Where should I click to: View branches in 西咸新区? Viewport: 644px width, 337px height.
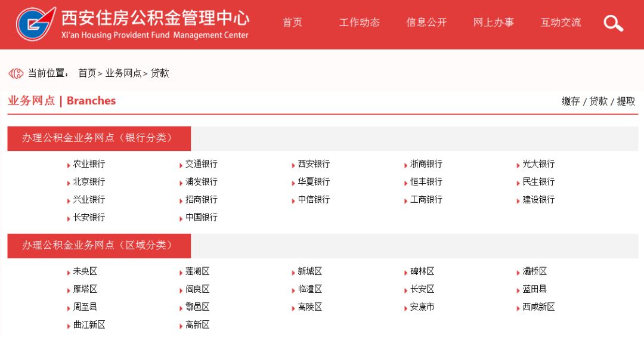pyautogui.click(x=538, y=307)
